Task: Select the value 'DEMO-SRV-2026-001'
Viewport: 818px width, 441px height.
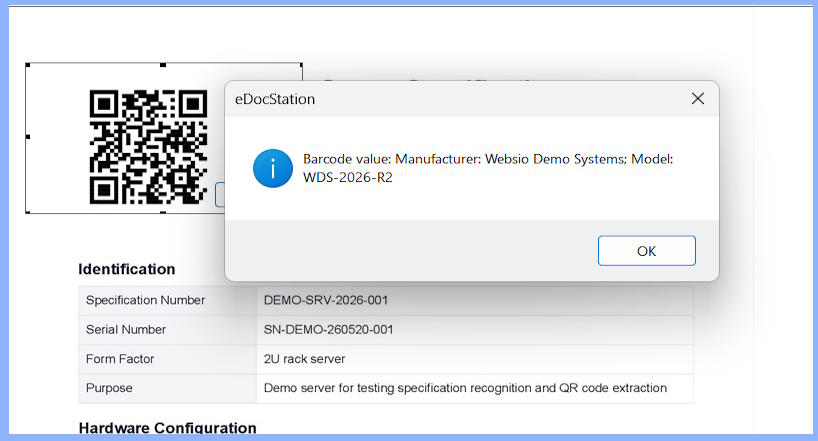Action: click(x=326, y=300)
